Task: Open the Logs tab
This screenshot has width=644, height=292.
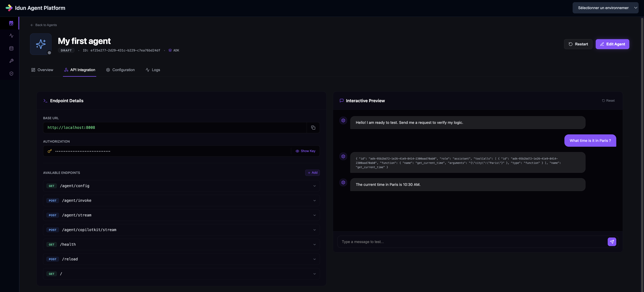Action: 153,70
